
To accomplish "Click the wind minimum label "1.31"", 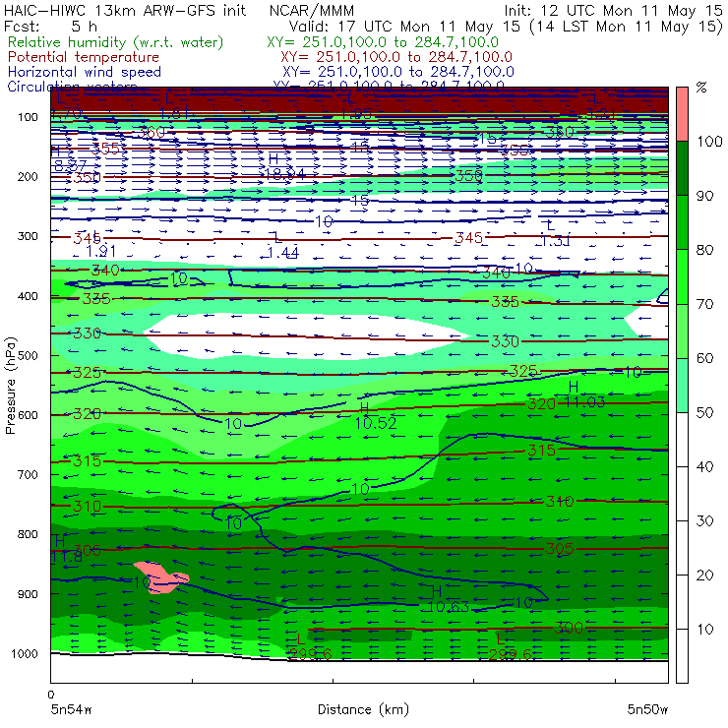I will tap(555, 240).
